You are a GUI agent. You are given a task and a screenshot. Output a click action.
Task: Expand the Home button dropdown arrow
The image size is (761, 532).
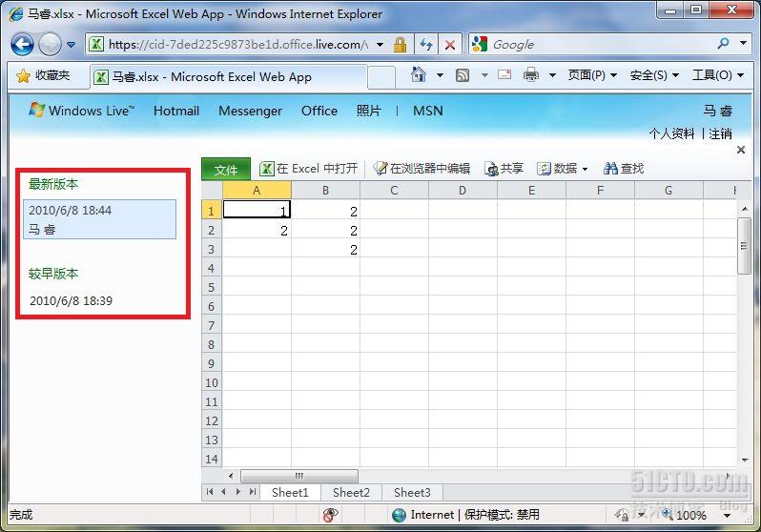pyautogui.click(x=440, y=75)
